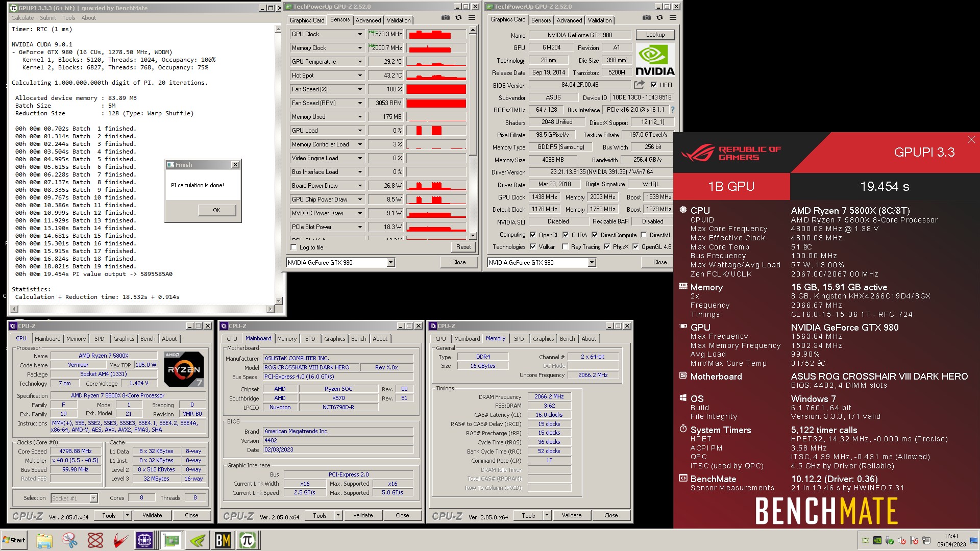
Task: Click the network tray icon
Action: coord(926,540)
